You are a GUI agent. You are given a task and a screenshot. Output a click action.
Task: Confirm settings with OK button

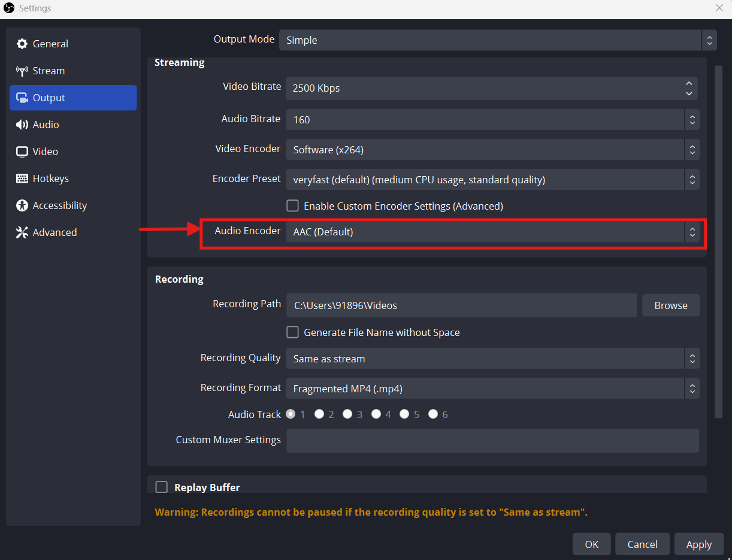pos(592,544)
